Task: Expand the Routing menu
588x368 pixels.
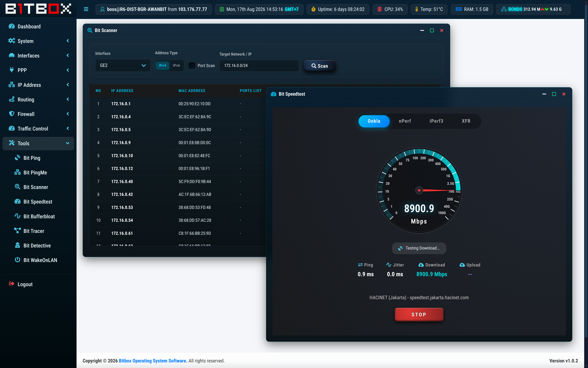Action: pyautogui.click(x=38, y=99)
